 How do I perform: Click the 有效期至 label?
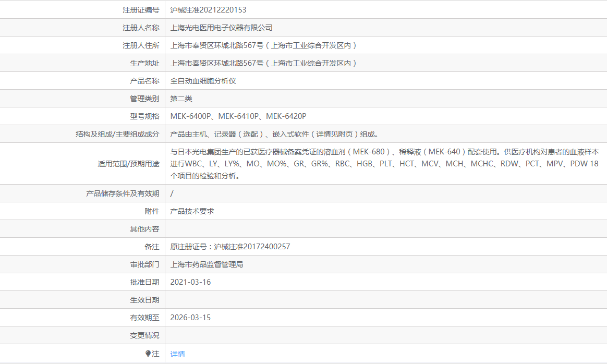click(x=145, y=318)
